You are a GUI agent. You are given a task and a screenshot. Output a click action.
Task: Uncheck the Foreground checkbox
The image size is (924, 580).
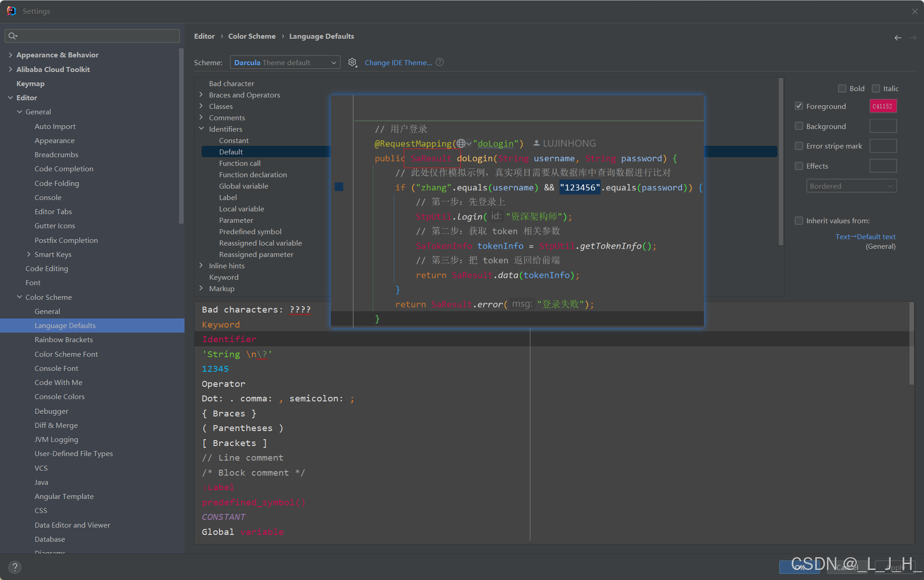coord(799,106)
